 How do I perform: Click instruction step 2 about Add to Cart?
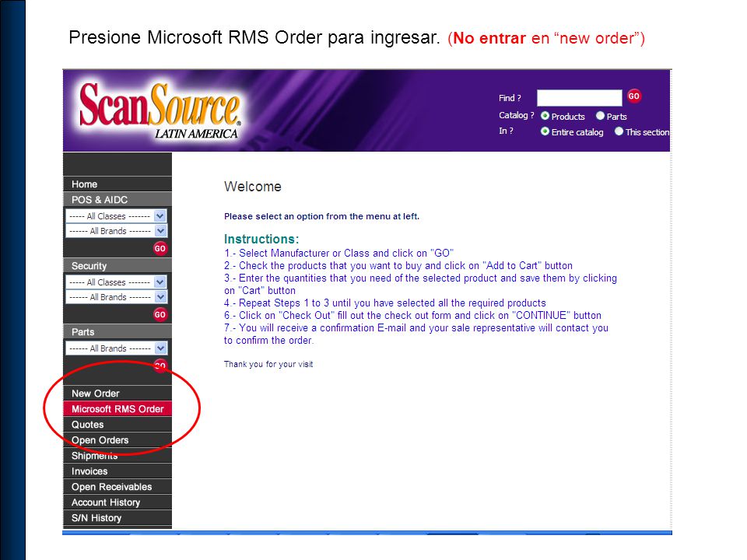[398, 266]
